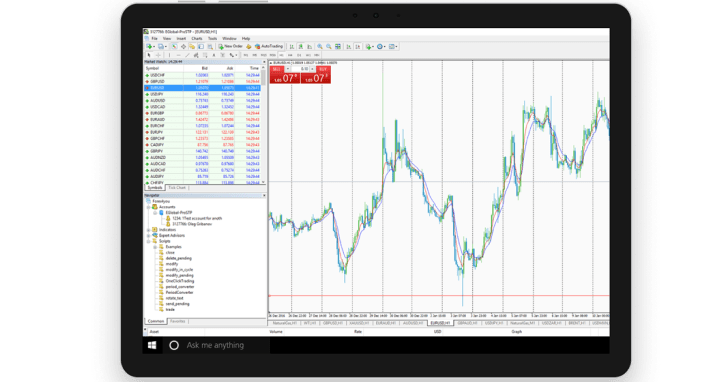
Task: Click the Market Watch vertical scrollbar
Action: 264,124
